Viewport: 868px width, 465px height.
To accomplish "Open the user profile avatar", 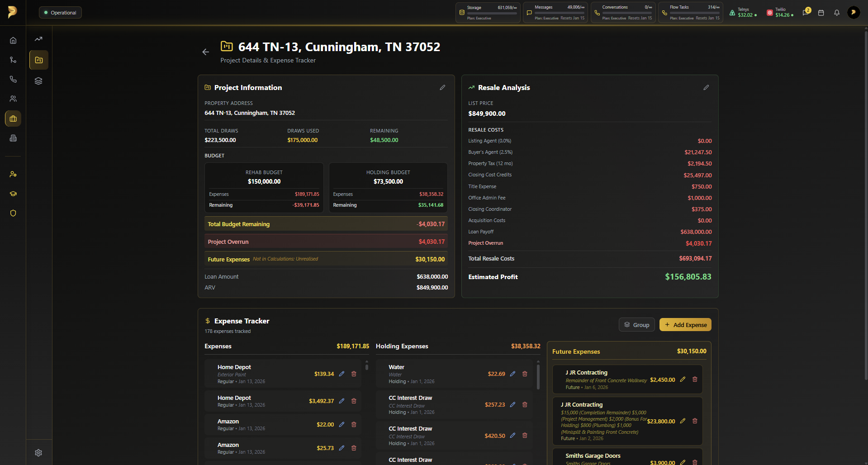I will coord(853,13).
